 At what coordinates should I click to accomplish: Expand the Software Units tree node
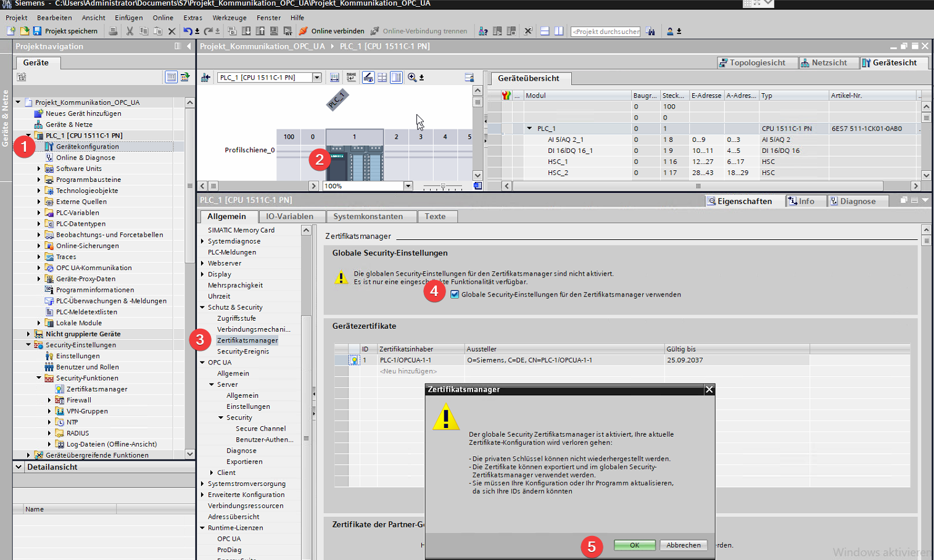[39, 168]
